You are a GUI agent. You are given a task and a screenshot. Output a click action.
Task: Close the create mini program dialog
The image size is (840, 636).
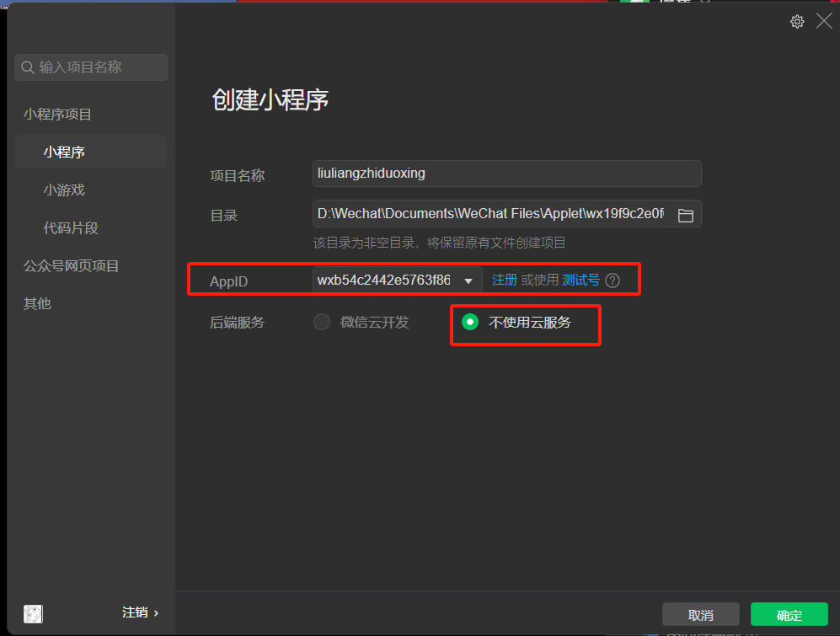[x=824, y=21]
